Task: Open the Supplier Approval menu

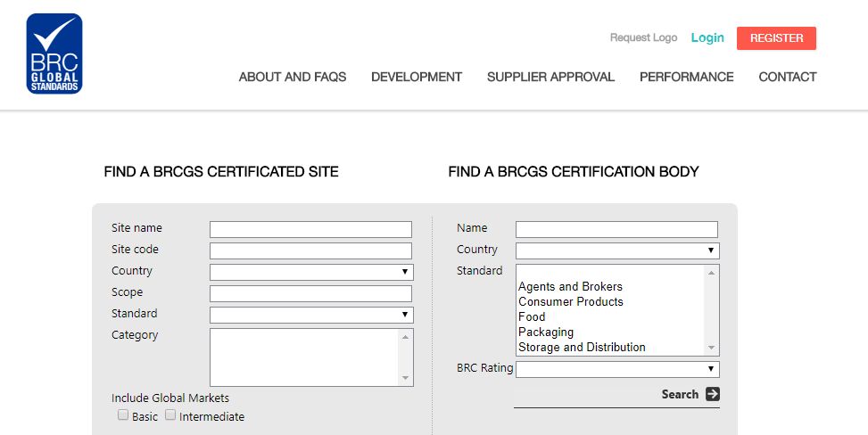Action: click(x=550, y=77)
